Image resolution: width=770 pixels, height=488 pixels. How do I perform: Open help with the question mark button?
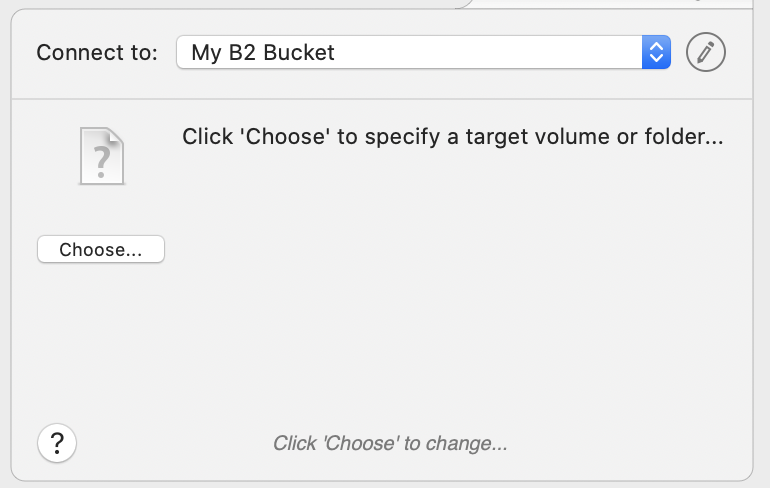[57, 443]
